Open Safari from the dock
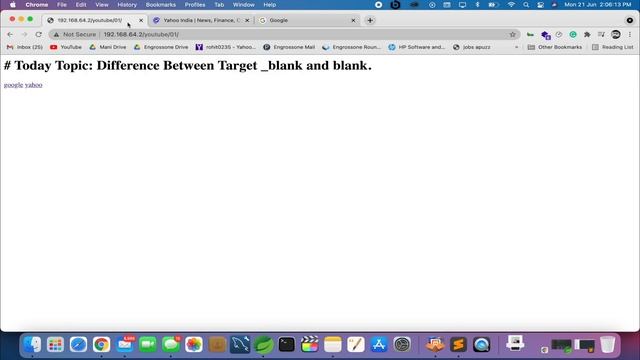 click(78, 344)
